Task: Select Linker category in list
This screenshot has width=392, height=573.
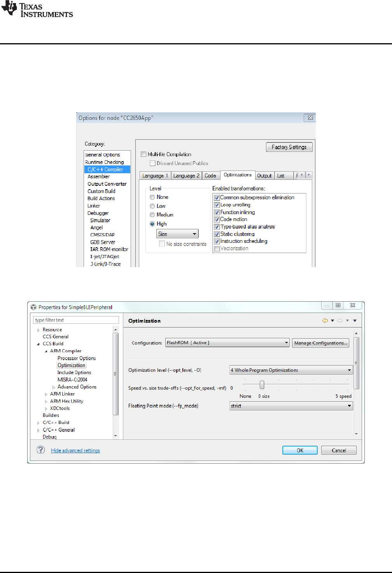Action: pyautogui.click(x=94, y=206)
